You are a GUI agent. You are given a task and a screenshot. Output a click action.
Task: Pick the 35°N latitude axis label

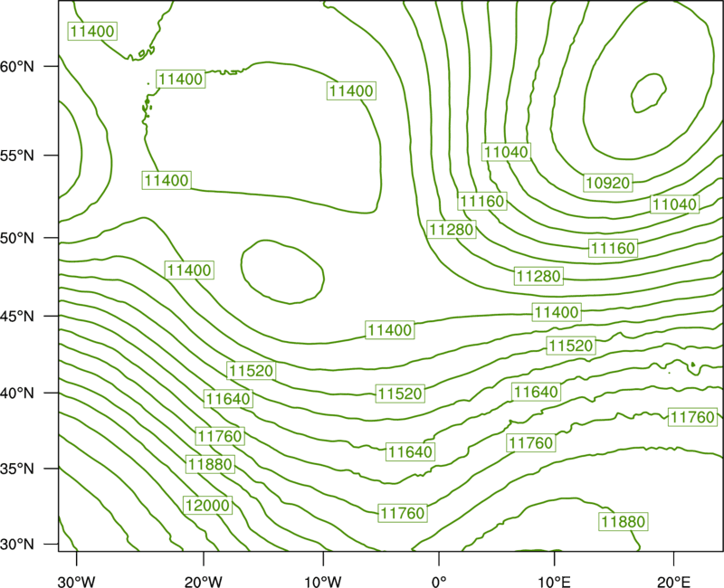point(17,469)
